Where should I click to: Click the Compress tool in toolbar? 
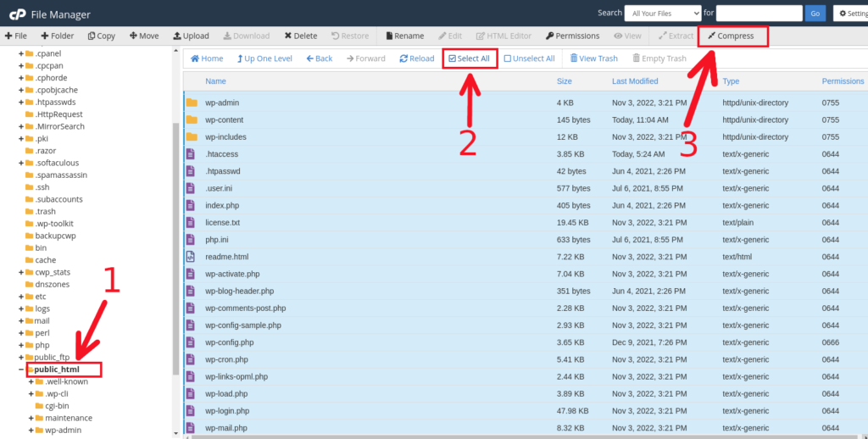click(x=733, y=36)
